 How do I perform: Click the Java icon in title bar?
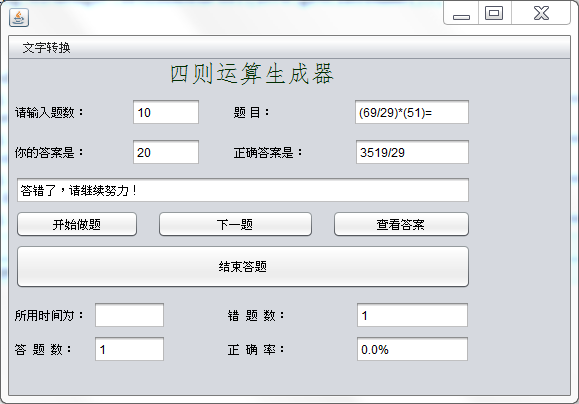point(19,17)
